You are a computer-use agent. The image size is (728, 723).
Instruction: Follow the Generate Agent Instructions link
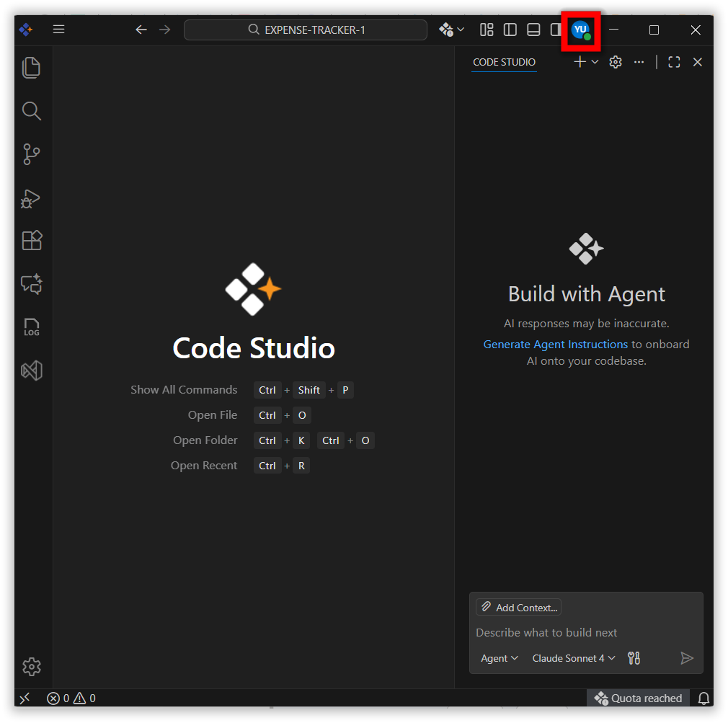pos(555,345)
